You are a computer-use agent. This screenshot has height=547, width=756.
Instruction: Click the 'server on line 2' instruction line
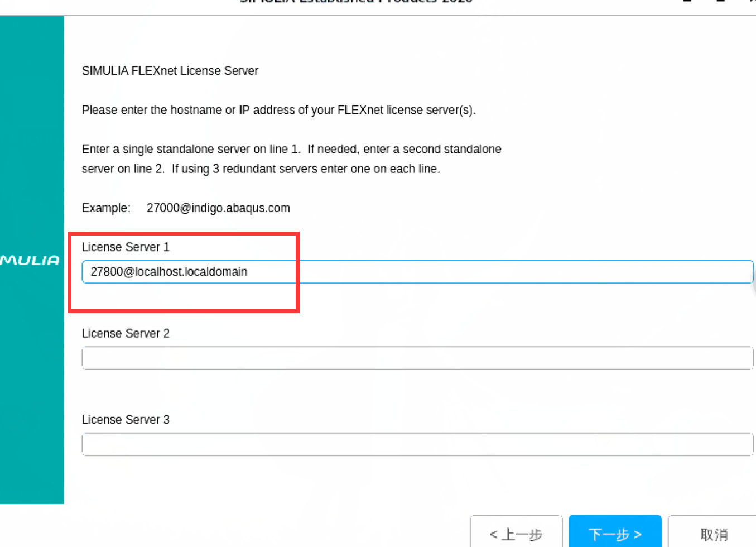[261, 169]
